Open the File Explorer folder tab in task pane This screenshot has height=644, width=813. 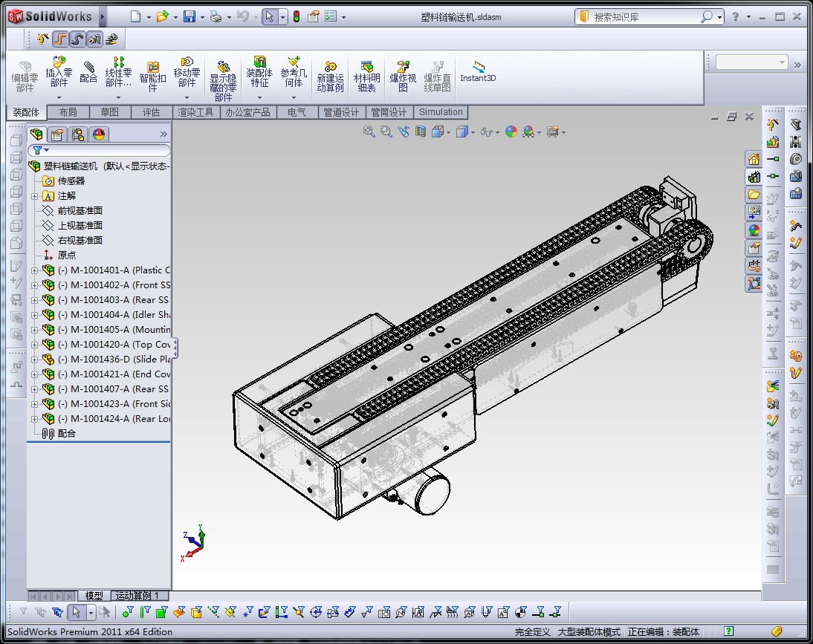click(754, 195)
